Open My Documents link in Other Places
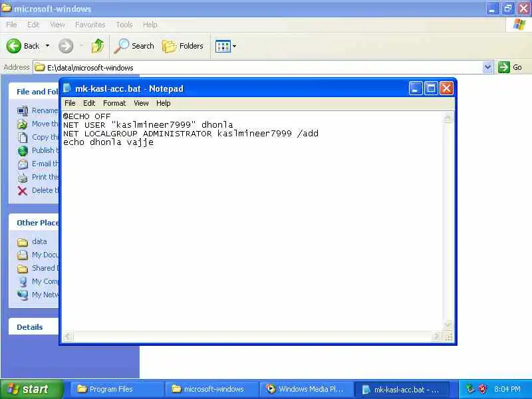Viewport: 532px width, 399px height. click(x=45, y=255)
